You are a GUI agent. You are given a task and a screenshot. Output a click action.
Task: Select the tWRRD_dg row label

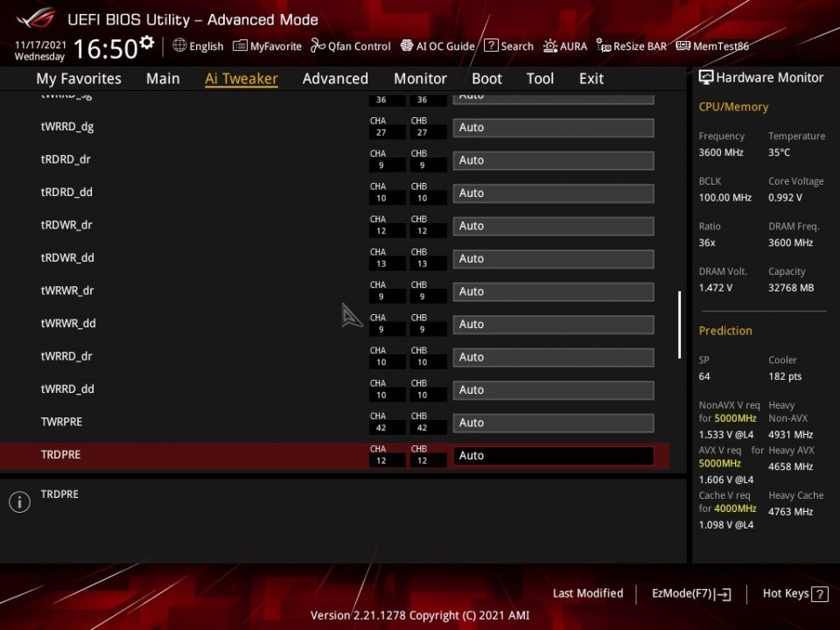tap(67, 127)
